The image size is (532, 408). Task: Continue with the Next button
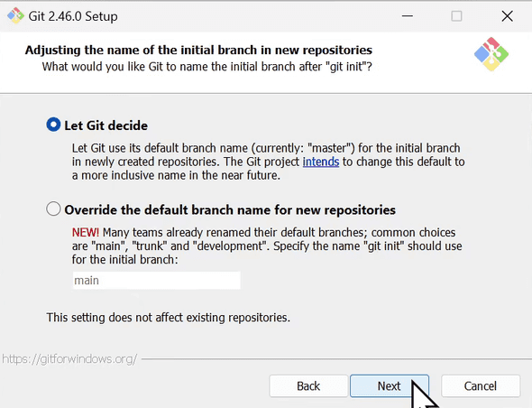(390, 386)
